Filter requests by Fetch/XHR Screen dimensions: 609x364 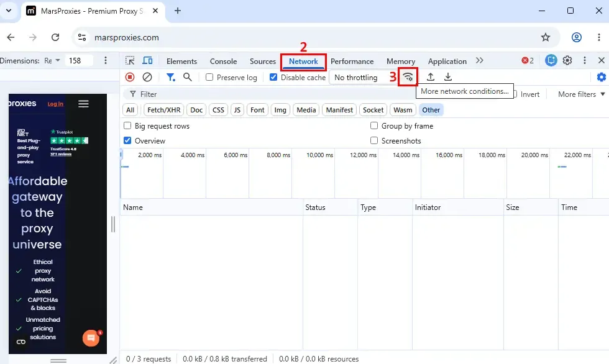pos(164,110)
